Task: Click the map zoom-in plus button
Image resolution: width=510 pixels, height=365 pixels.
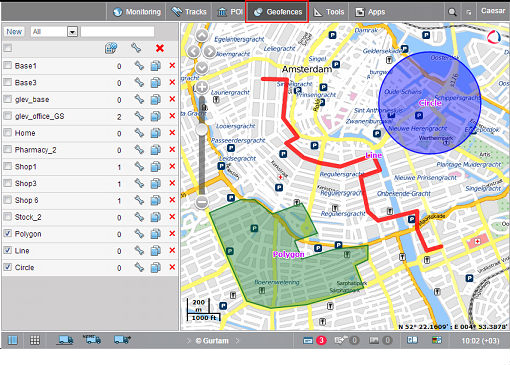Action: (x=202, y=87)
